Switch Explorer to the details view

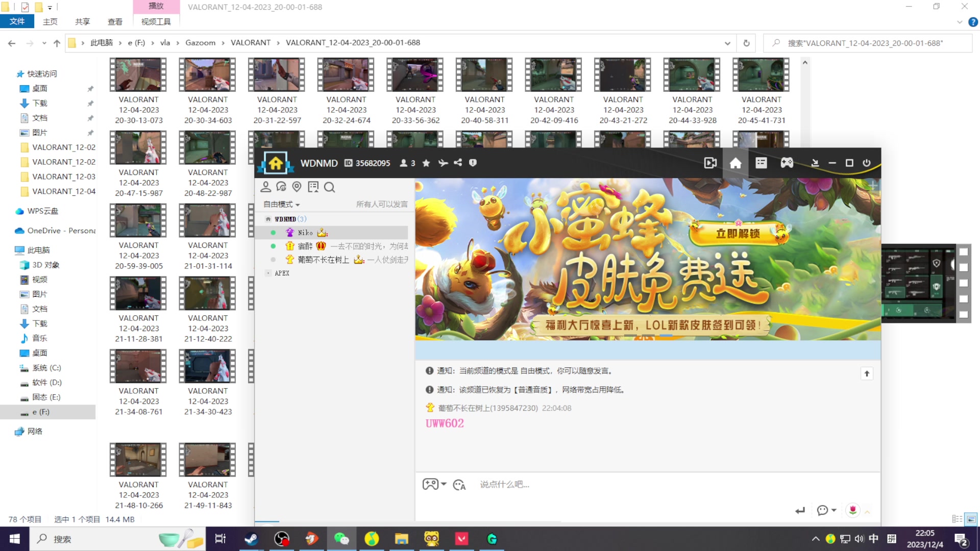coord(957,519)
